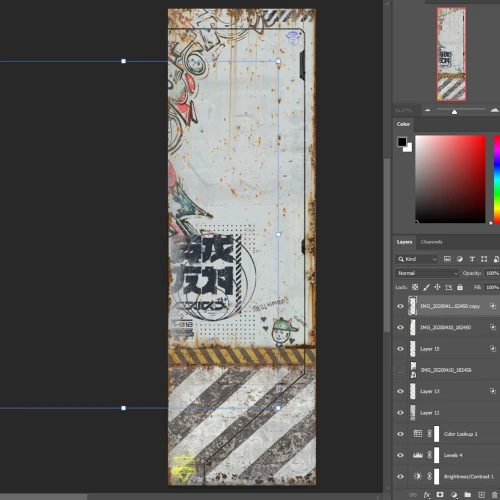Delete layer with trash icon
500x500 pixels.
[495, 495]
